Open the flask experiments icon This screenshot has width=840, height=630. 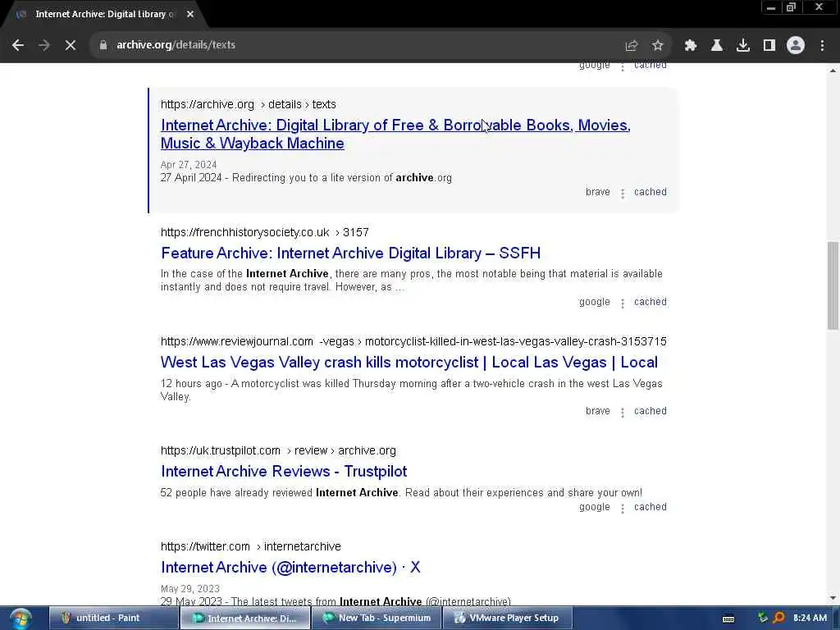pyautogui.click(x=717, y=46)
